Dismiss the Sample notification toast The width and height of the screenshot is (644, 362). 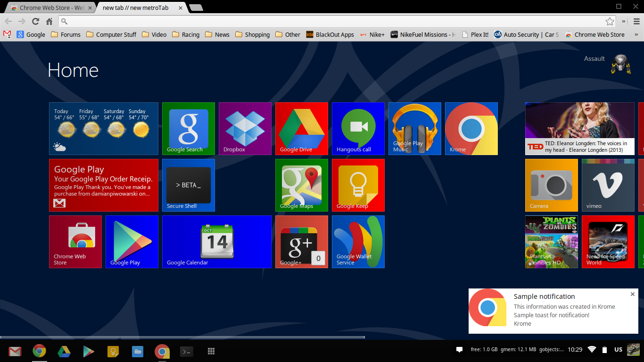633,294
